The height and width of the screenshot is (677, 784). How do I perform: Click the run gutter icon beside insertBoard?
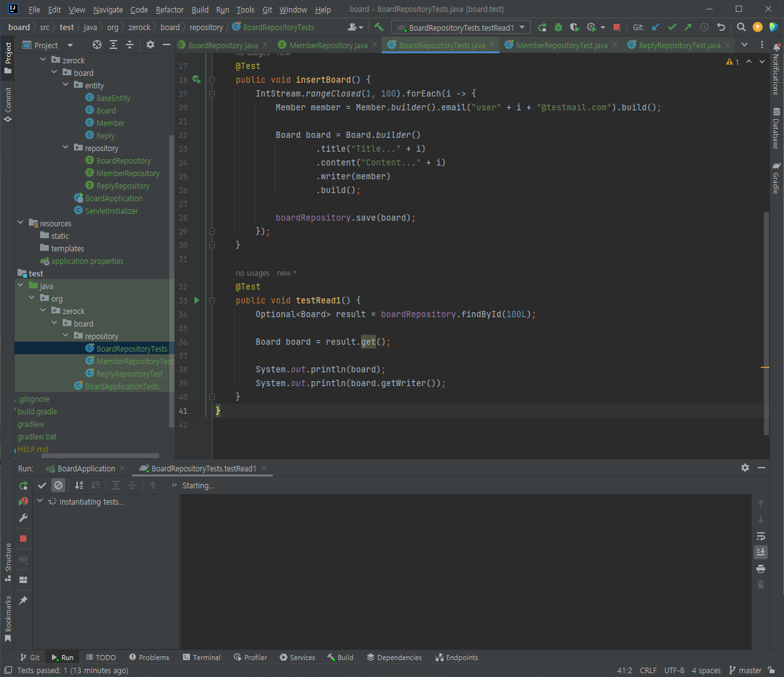click(197, 80)
